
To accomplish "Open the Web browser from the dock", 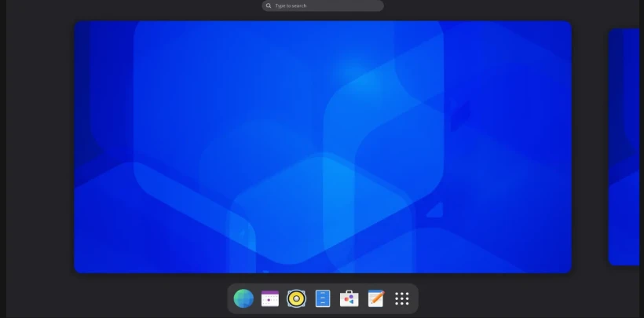I will click(243, 298).
